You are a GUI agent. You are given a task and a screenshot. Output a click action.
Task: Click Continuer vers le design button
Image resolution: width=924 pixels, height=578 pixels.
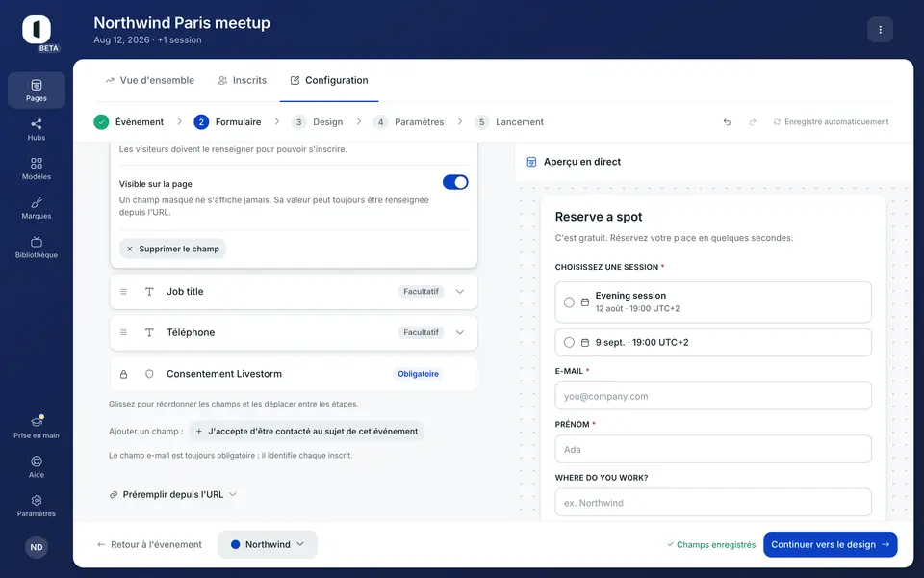click(x=831, y=544)
